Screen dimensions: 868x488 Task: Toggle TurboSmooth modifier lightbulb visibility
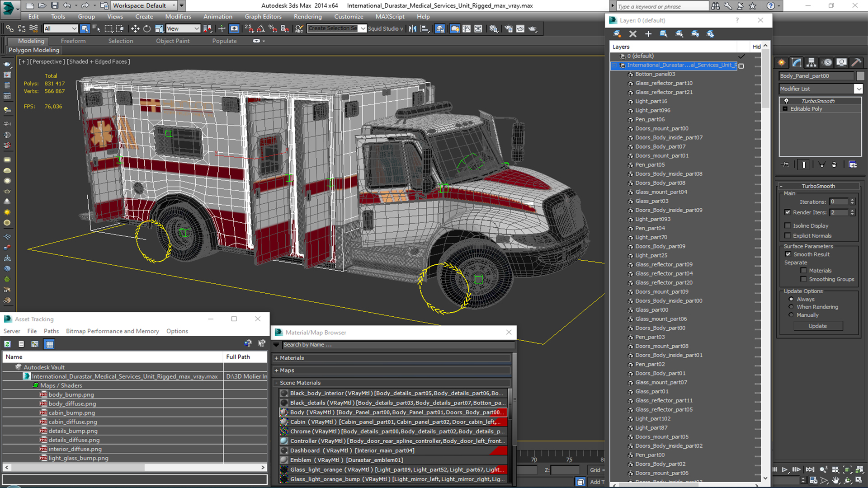coord(786,101)
